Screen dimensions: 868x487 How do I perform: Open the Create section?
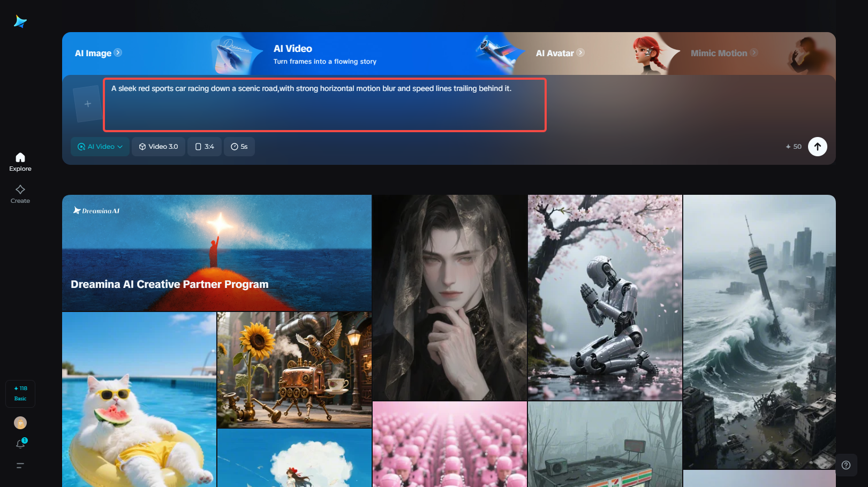[20, 194]
